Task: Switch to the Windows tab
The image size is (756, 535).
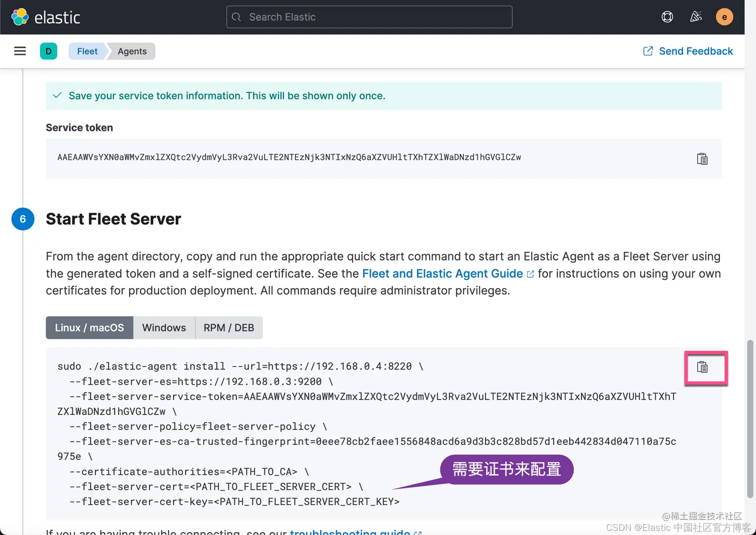Action: (x=164, y=327)
